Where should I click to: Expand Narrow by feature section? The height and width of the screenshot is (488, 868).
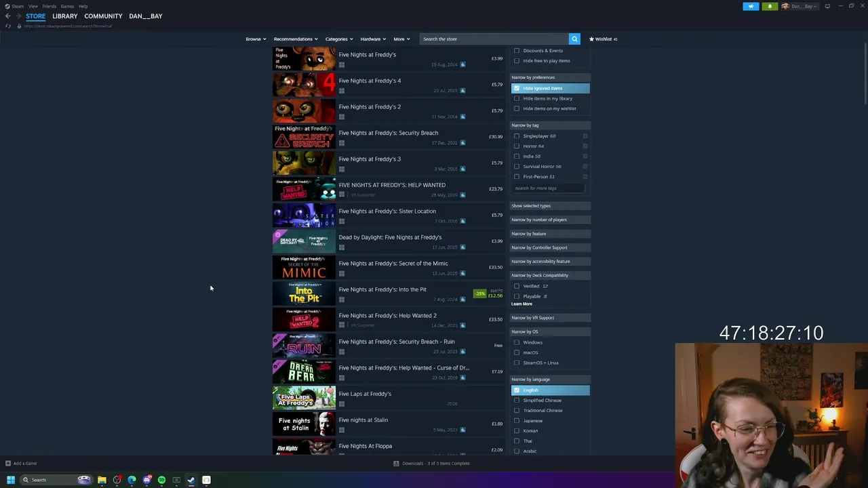(550, 234)
